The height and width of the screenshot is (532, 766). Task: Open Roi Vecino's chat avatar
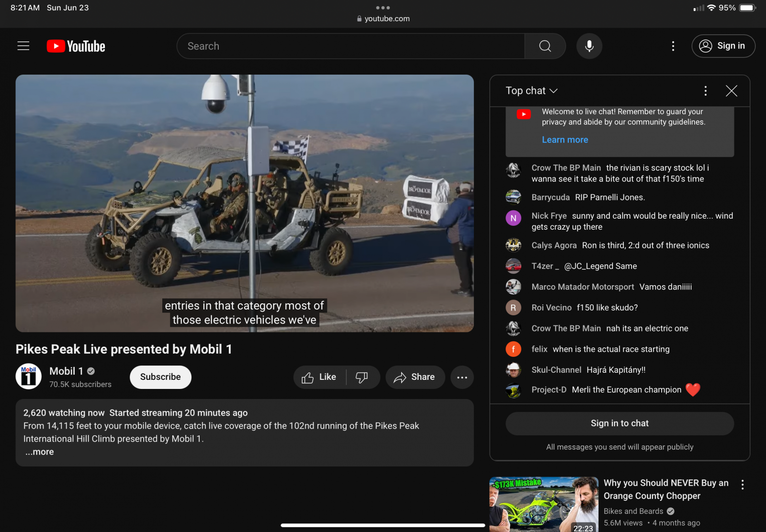[514, 308]
